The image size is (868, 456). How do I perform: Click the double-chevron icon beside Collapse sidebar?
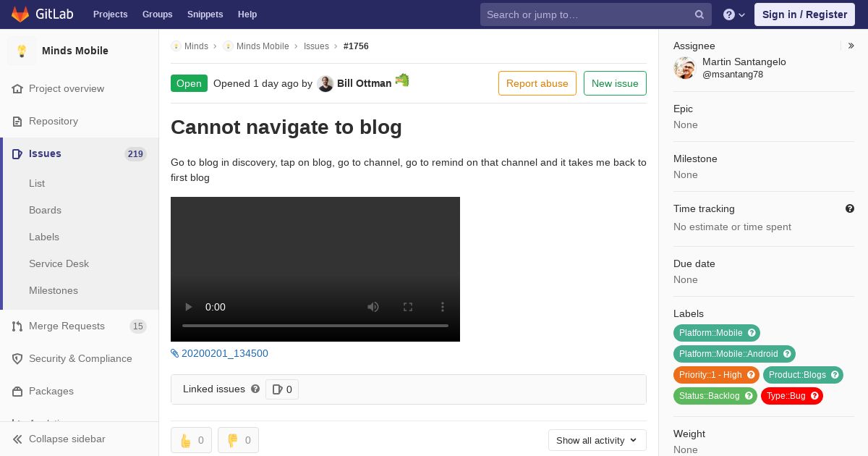click(x=17, y=439)
